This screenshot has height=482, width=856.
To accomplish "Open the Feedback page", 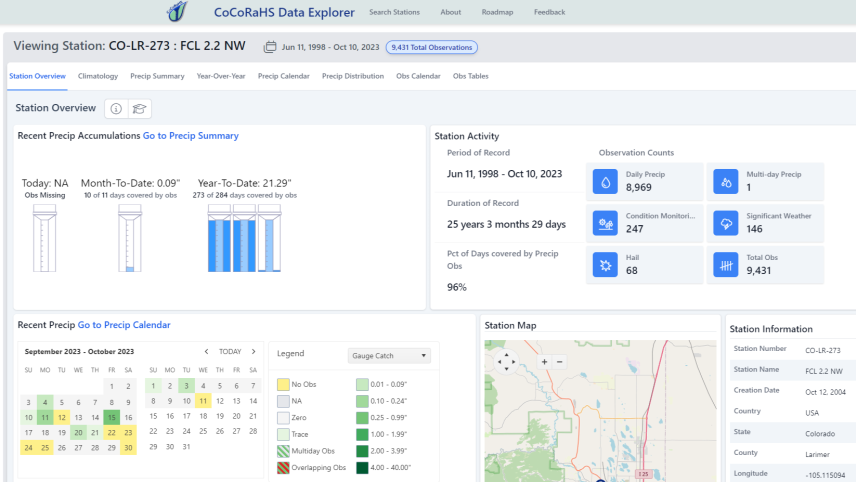I will point(549,12).
